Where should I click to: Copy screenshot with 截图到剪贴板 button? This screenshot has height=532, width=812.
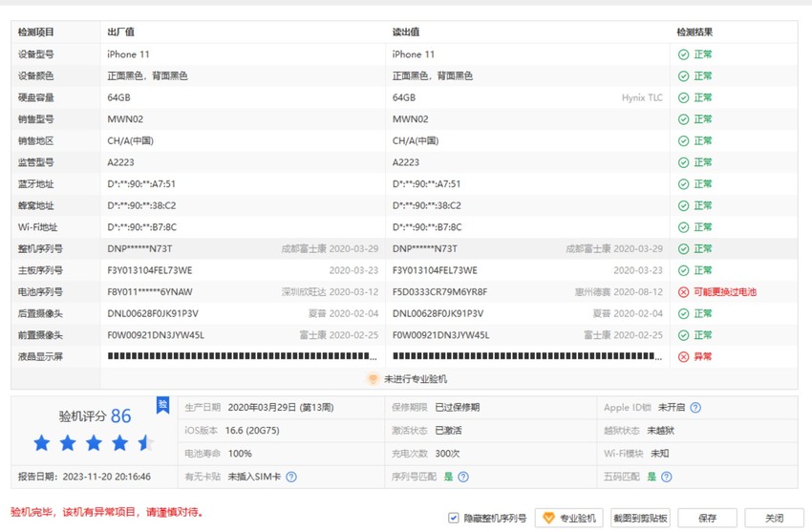click(x=640, y=518)
